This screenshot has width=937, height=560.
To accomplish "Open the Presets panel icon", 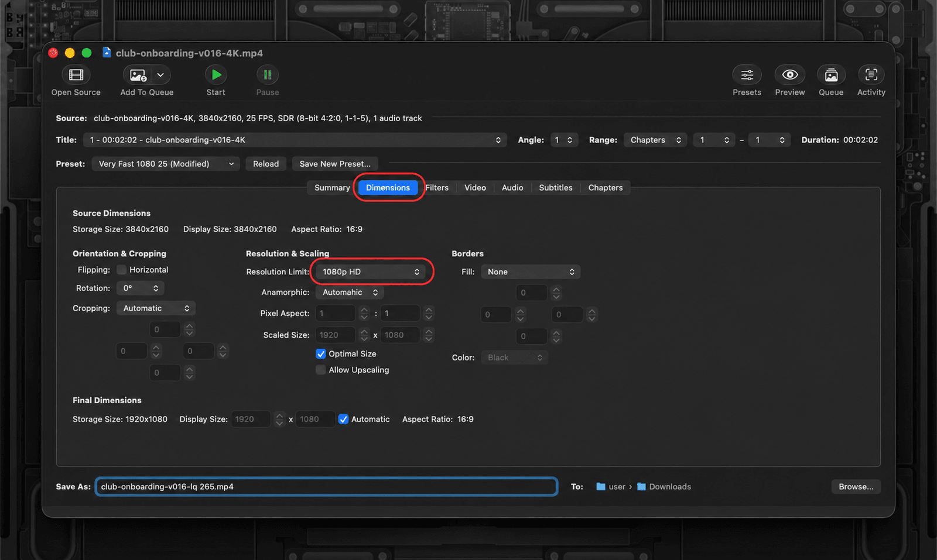I will tap(747, 75).
